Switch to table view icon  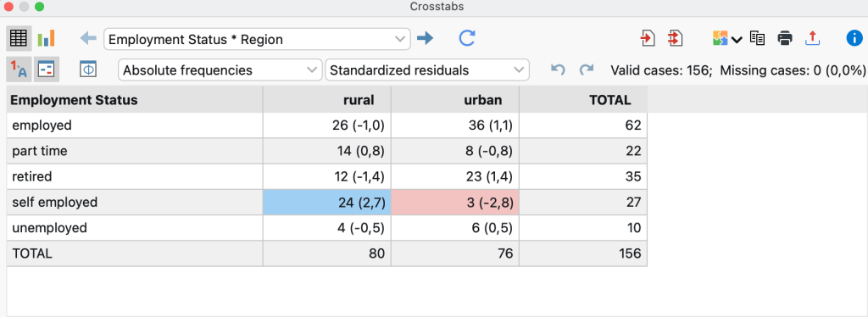coord(19,38)
